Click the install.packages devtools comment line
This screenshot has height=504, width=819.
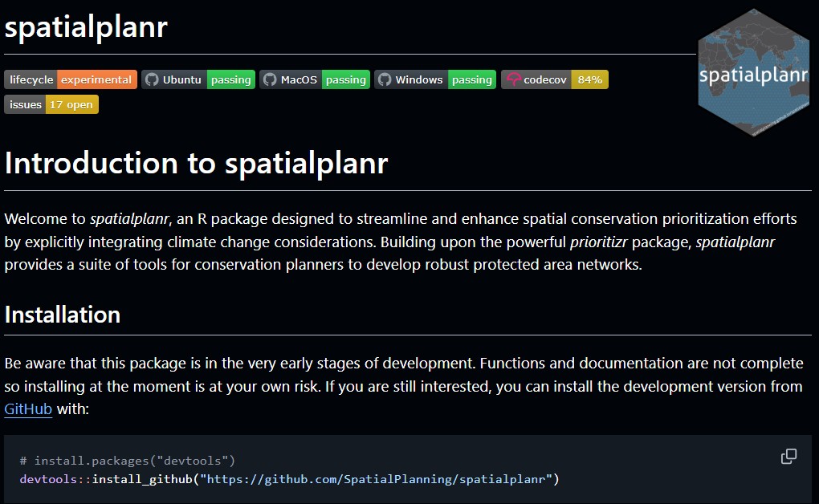tap(127, 461)
